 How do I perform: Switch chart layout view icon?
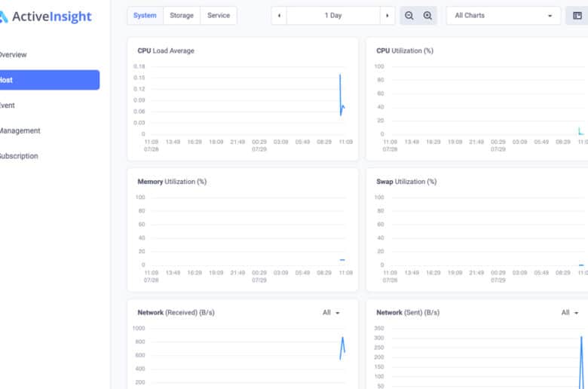click(x=577, y=16)
